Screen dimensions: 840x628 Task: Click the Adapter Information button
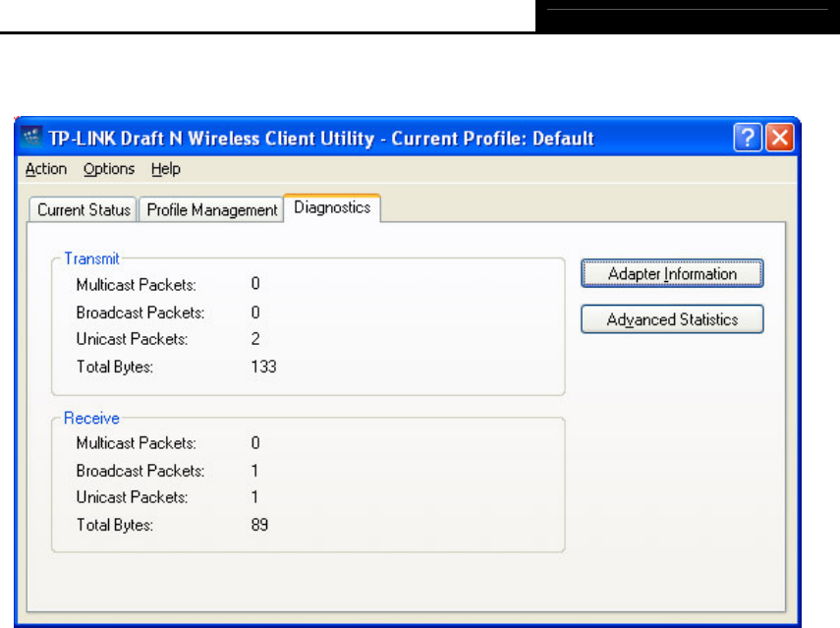672,274
